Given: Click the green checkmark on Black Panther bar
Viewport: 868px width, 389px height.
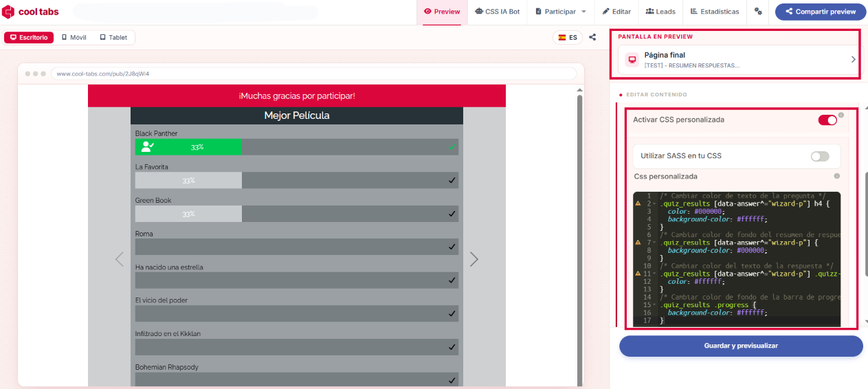Looking at the screenshot, I should 452,147.
